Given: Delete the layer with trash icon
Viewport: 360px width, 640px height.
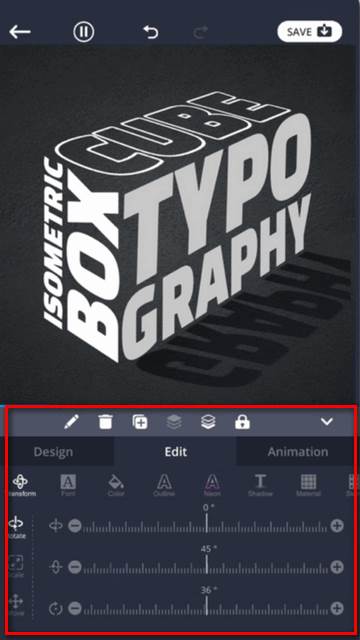Looking at the screenshot, I should pyautogui.click(x=105, y=422).
